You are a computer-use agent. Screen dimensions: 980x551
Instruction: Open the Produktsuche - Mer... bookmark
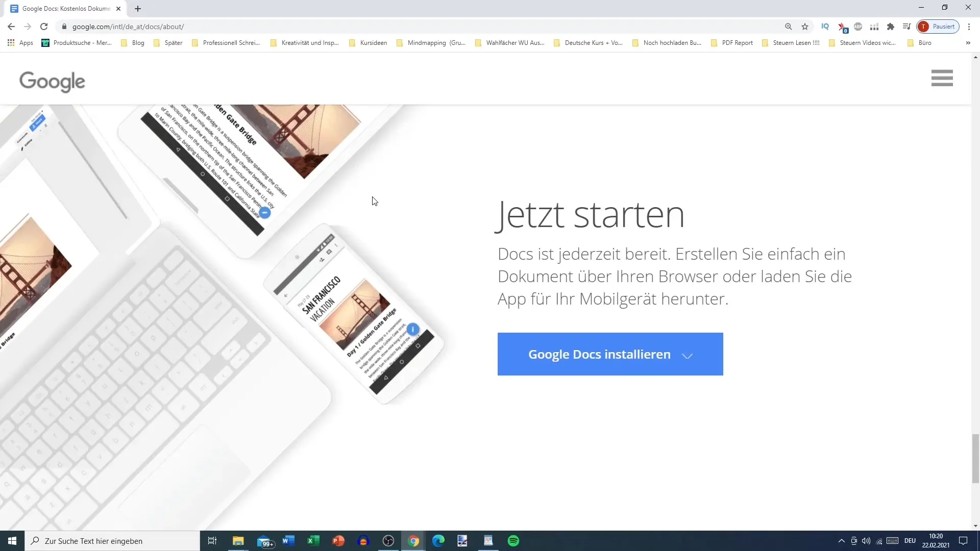point(77,43)
